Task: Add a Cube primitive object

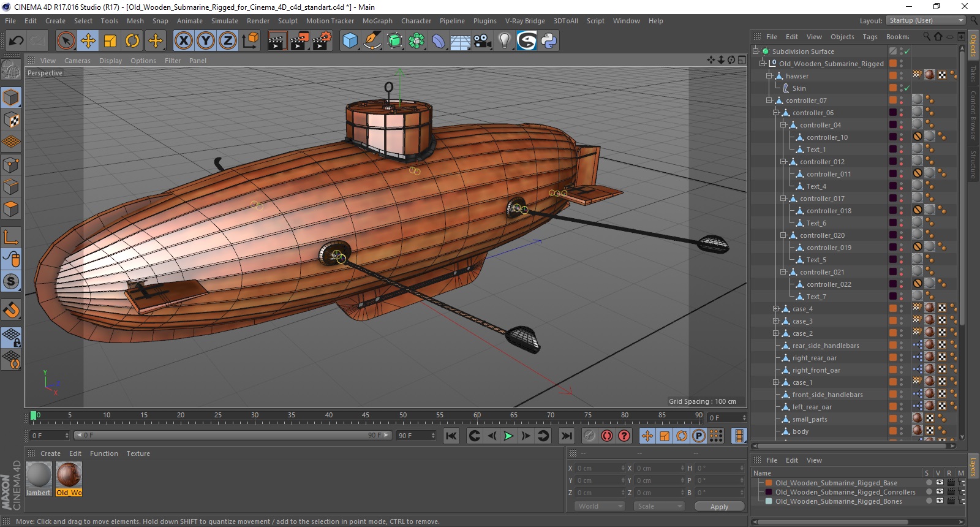Action: [x=350, y=41]
